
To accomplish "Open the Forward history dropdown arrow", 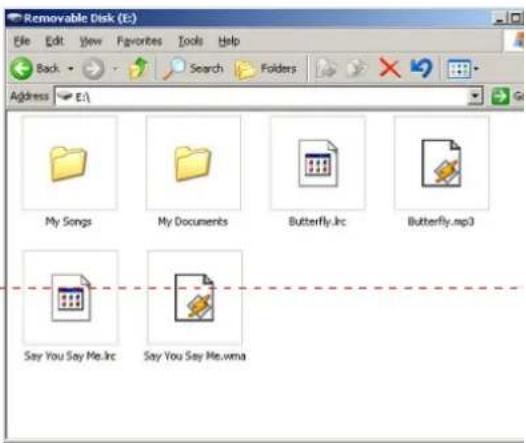I will 115,69.
